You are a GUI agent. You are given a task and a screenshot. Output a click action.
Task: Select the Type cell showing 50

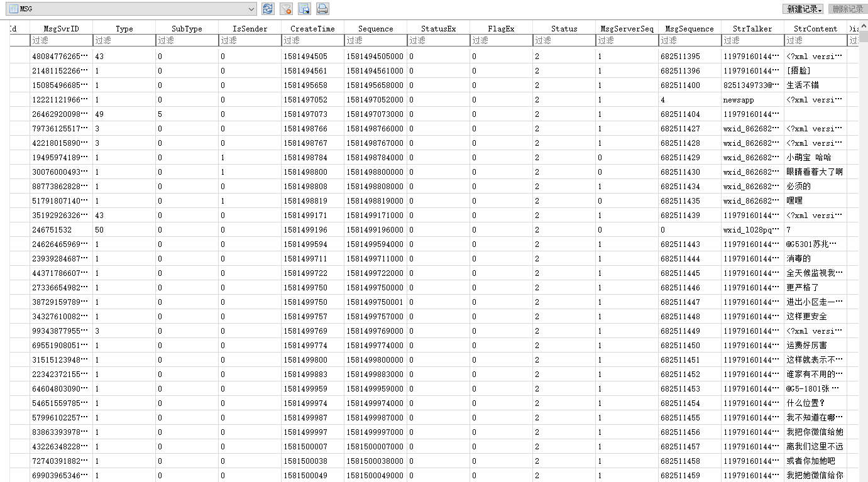tap(124, 230)
